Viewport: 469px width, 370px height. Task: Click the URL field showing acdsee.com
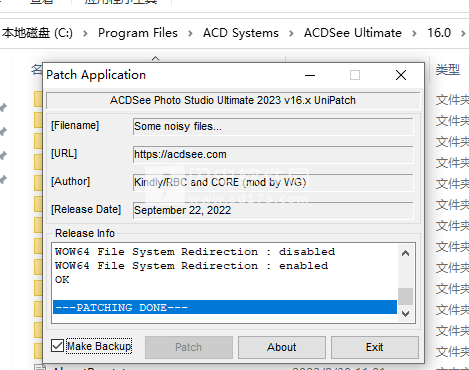tap(273, 154)
